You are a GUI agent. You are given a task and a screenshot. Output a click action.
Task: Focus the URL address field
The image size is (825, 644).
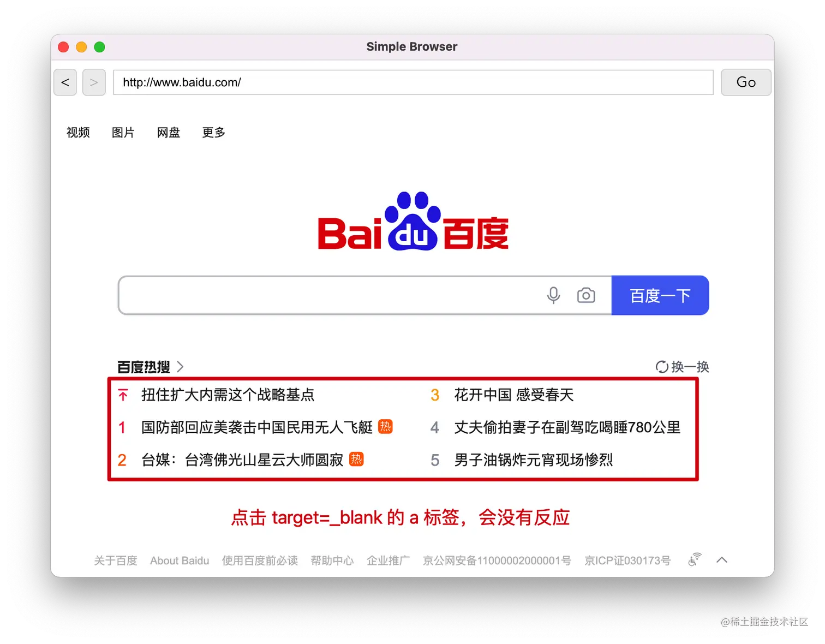pos(413,82)
